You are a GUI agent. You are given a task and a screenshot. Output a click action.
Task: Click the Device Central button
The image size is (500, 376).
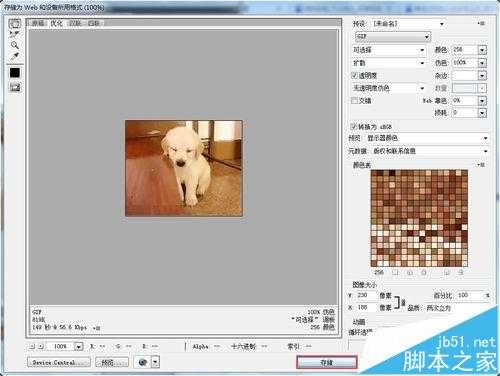click(59, 362)
